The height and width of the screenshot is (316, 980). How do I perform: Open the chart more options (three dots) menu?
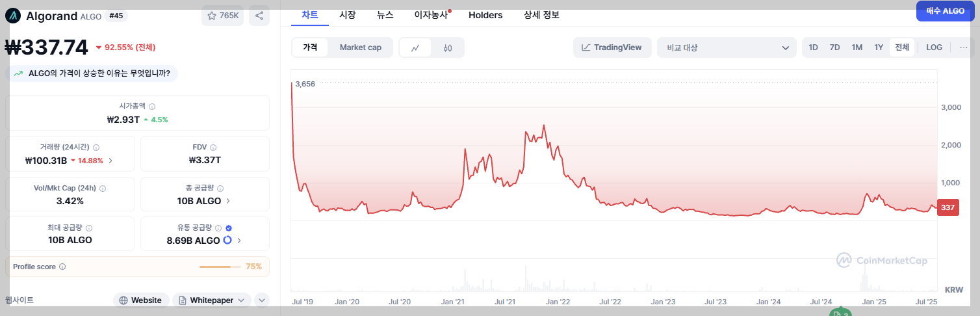[x=963, y=47]
